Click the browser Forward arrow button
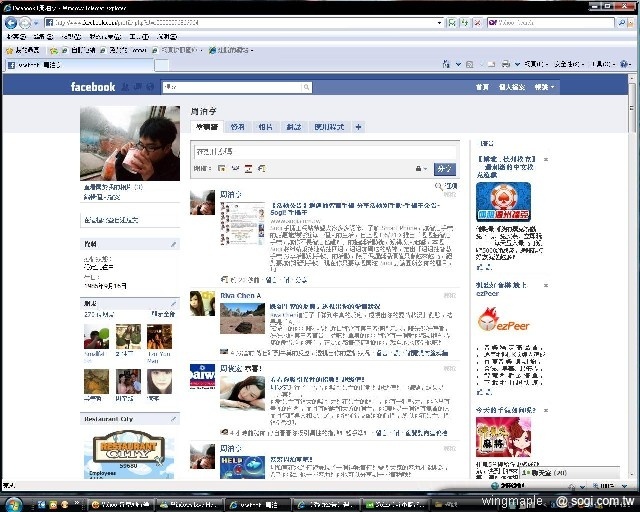The image size is (640, 512). pos(25,23)
